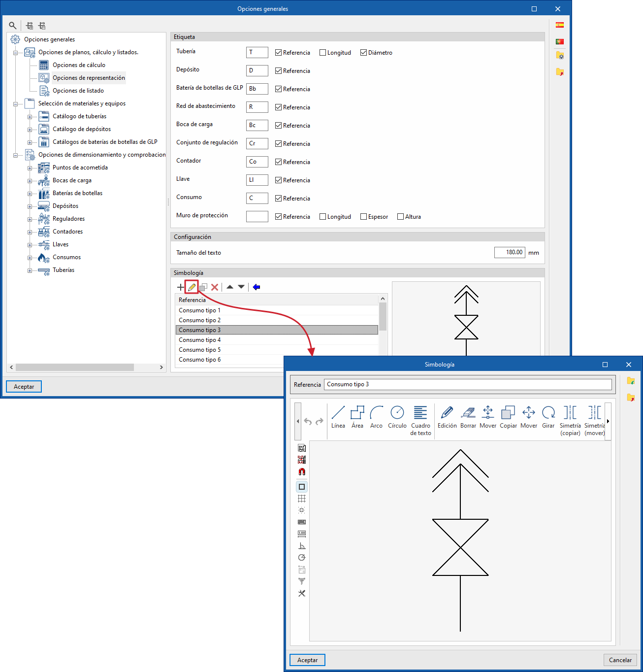Select Llaves tree item

61,244
